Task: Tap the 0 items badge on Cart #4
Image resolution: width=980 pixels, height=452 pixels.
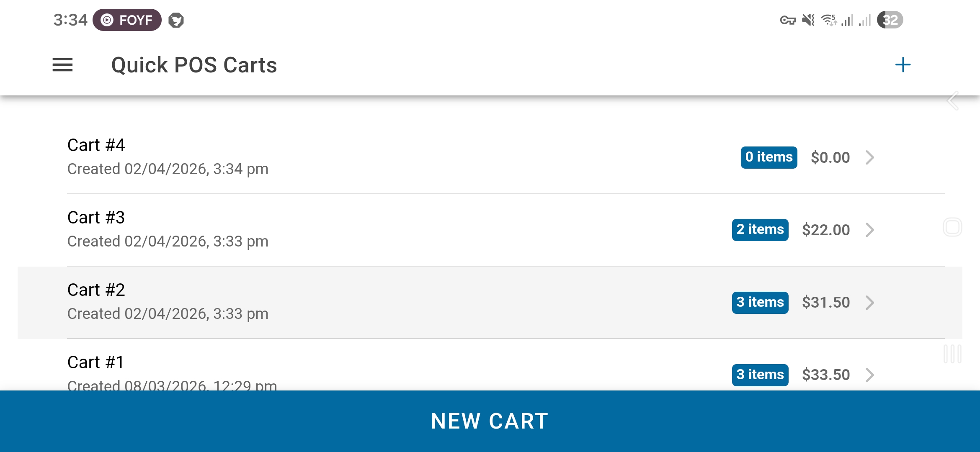Action: pos(768,157)
